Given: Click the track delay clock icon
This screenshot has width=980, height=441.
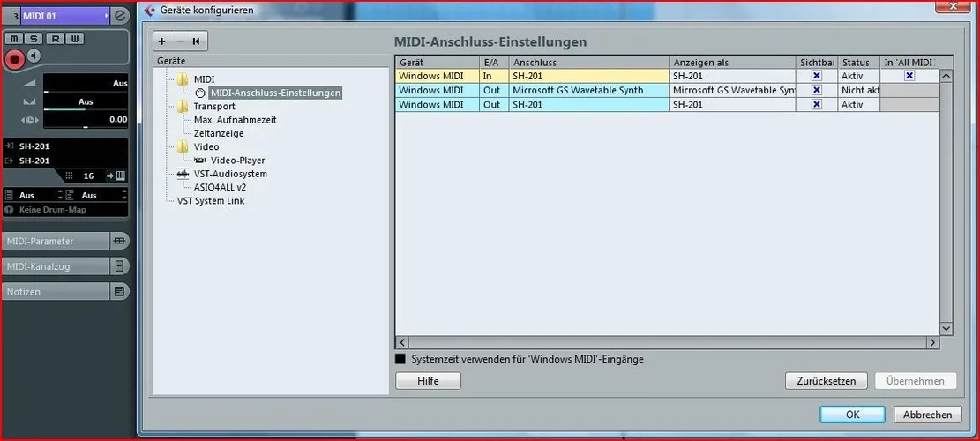Looking at the screenshot, I should 29,120.
